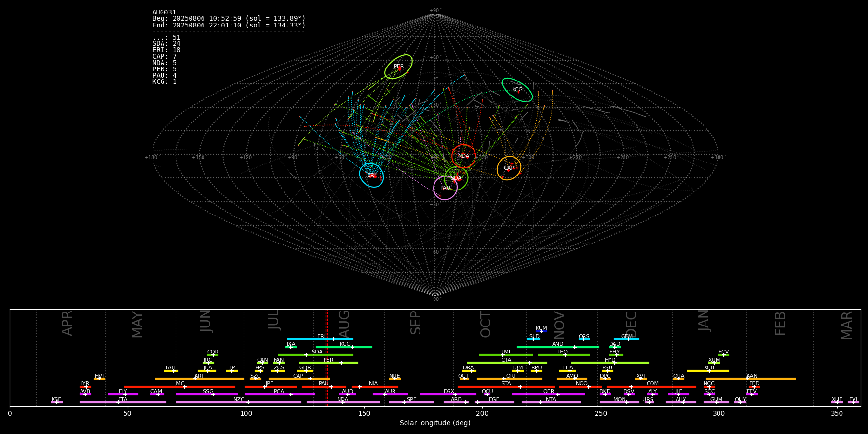Viewport: 868px width, 434px height.
Task: Click the SDA radiant circle on sky map
Action: point(456,178)
